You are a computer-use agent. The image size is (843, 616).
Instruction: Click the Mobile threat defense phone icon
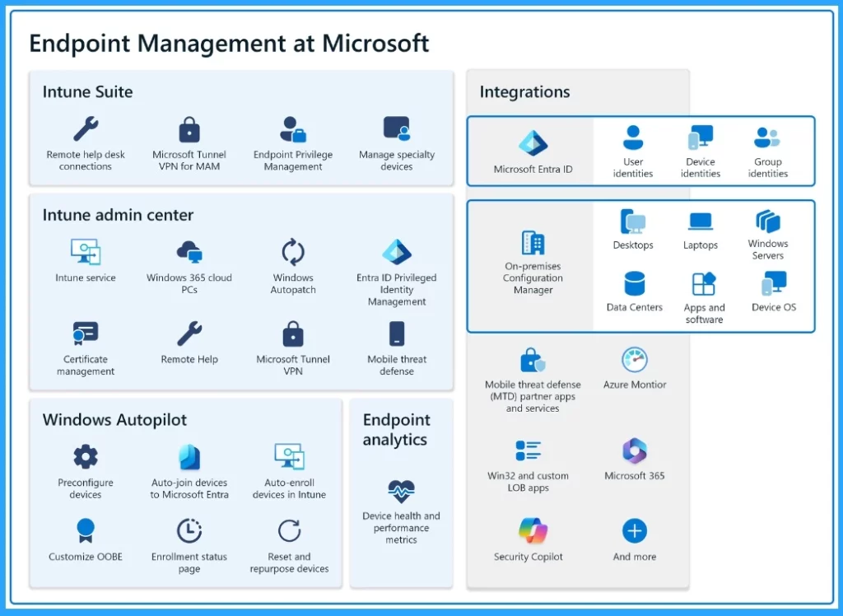(397, 334)
